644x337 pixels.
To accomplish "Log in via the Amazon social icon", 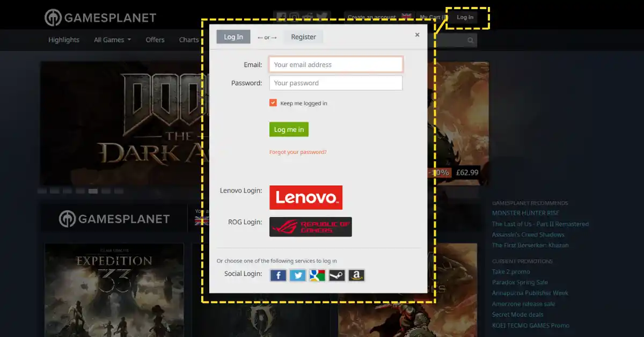I will [356, 275].
